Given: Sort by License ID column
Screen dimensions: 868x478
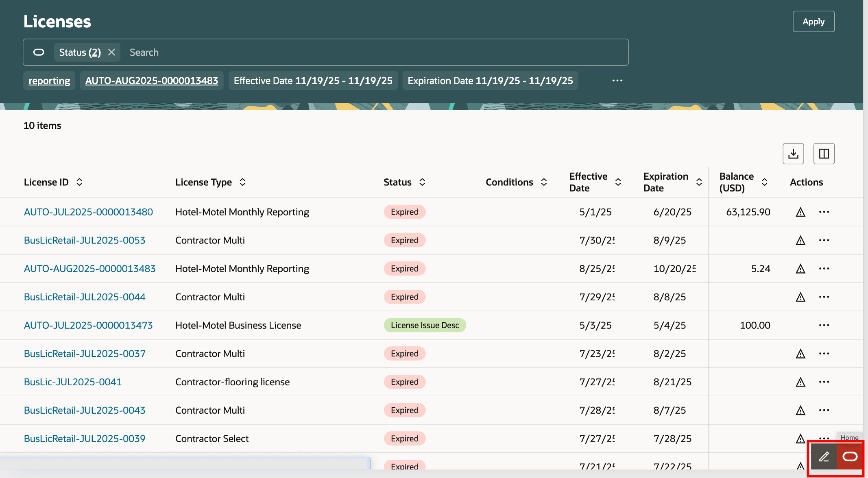Looking at the screenshot, I should [79, 182].
